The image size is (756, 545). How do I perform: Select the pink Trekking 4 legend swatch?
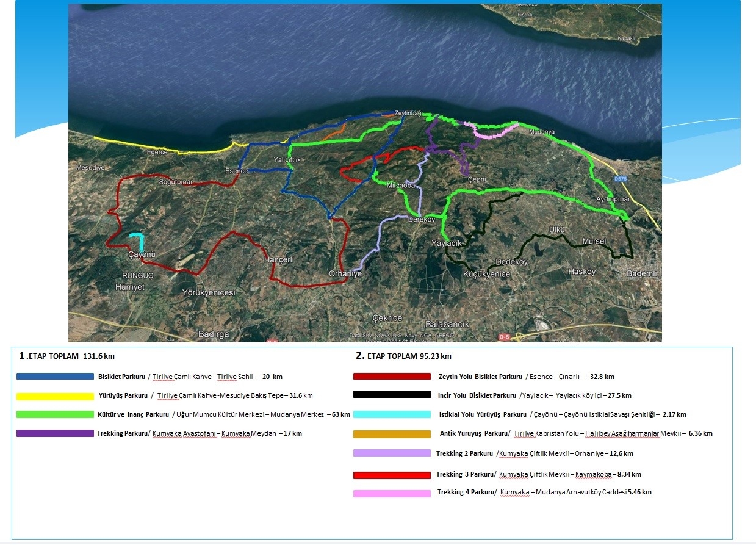[x=392, y=493]
